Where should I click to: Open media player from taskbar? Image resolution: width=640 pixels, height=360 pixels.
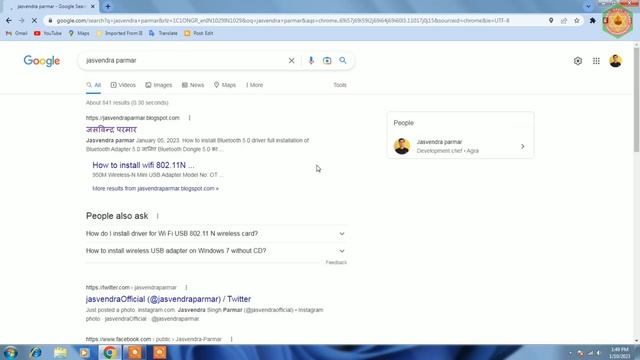click(x=84, y=353)
